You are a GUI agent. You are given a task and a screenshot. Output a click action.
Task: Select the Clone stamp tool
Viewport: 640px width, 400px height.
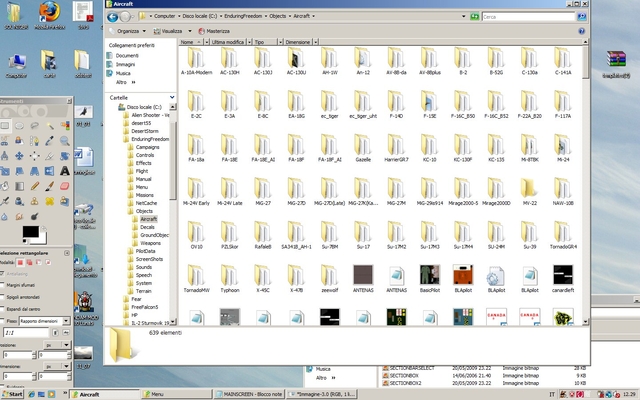coord(35,201)
